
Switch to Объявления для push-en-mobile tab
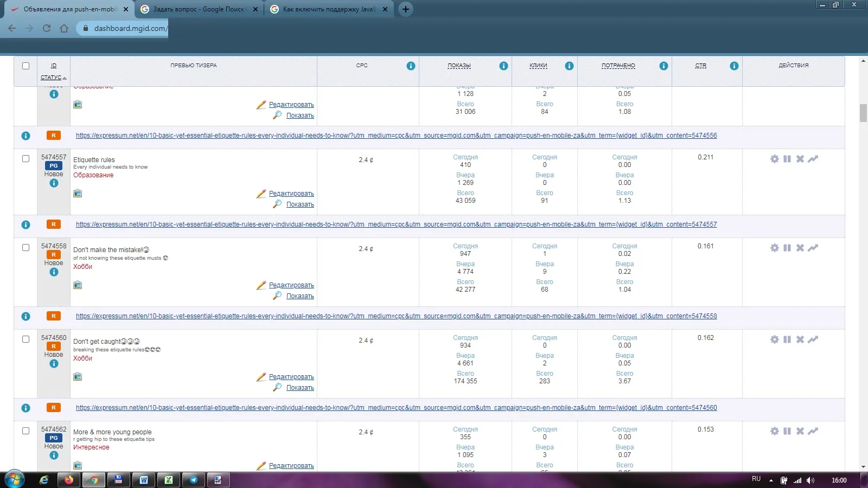click(69, 9)
